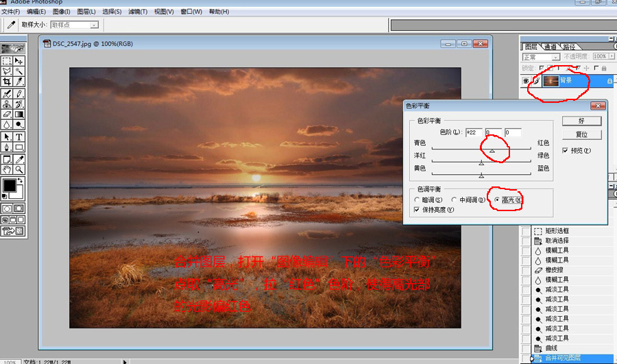Click Adobe Online header image in toolbox
617x364 pixels.
click(x=14, y=49)
